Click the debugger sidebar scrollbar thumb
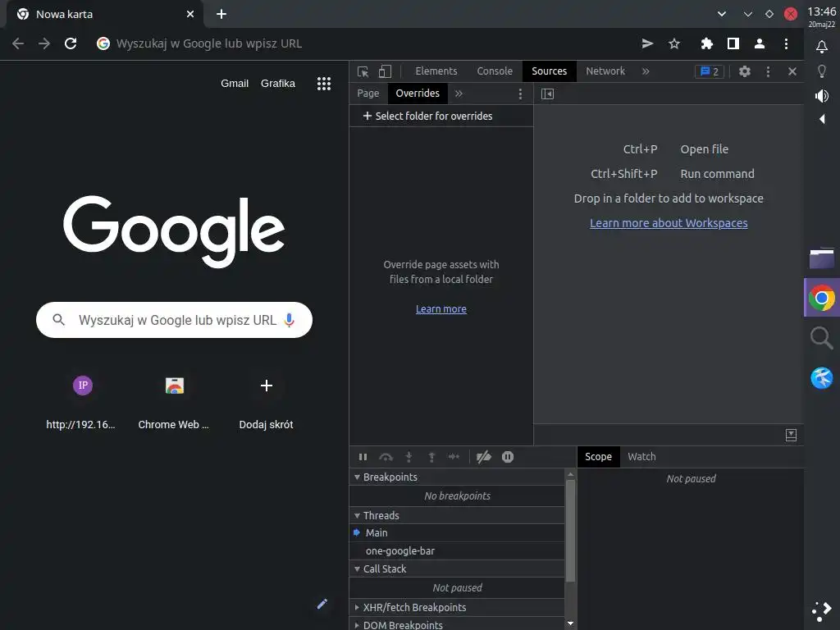 point(571,531)
